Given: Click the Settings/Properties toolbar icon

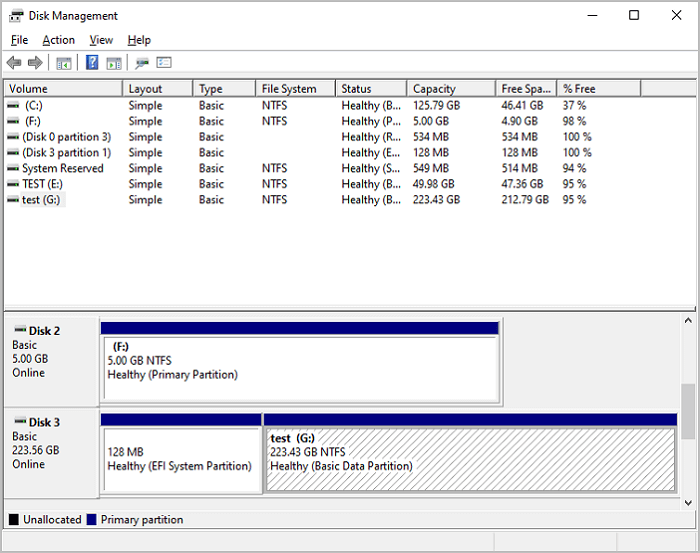Looking at the screenshot, I should [164, 63].
